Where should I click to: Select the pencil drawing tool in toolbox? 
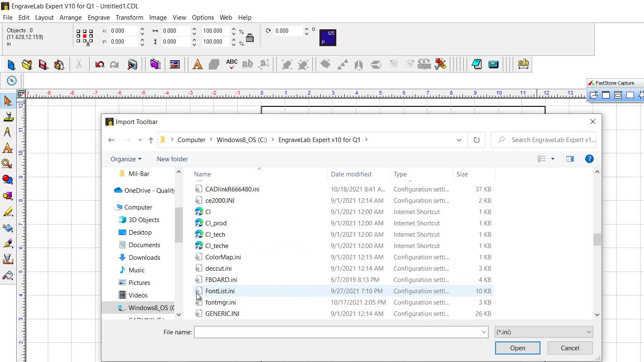tap(8, 212)
